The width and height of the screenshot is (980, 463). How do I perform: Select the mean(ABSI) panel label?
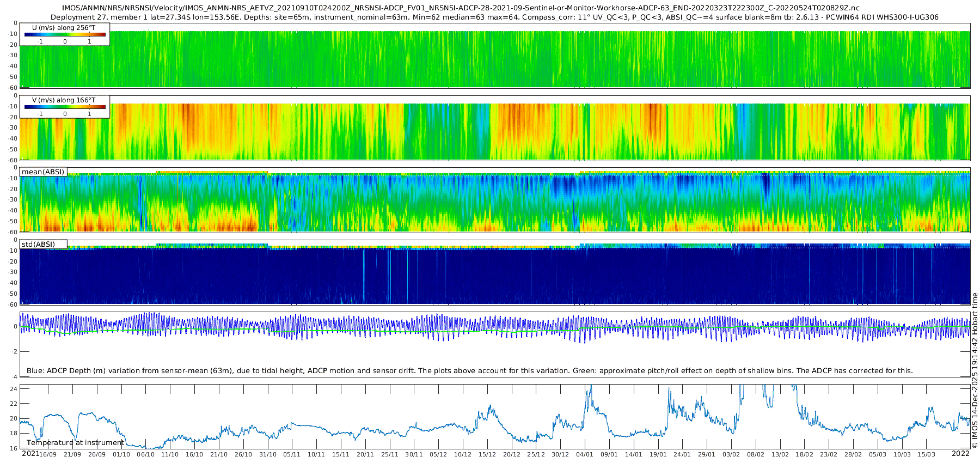tap(43, 172)
